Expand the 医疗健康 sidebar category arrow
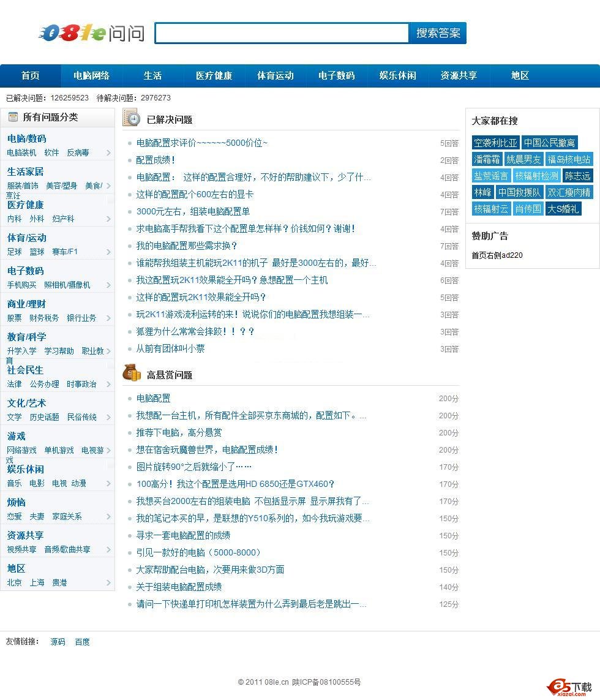 [x=108, y=219]
